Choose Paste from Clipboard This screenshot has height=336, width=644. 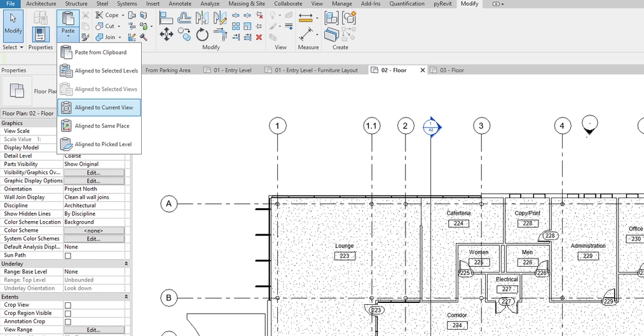99,52
